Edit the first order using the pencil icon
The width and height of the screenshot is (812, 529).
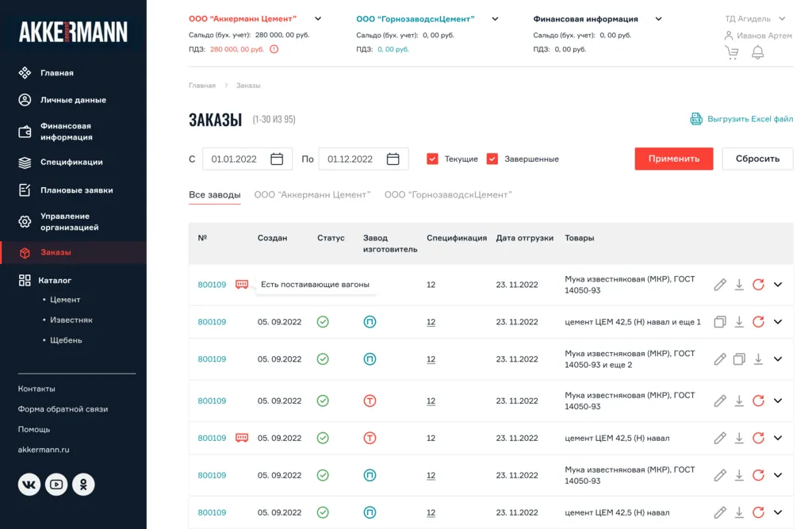pyautogui.click(x=719, y=285)
